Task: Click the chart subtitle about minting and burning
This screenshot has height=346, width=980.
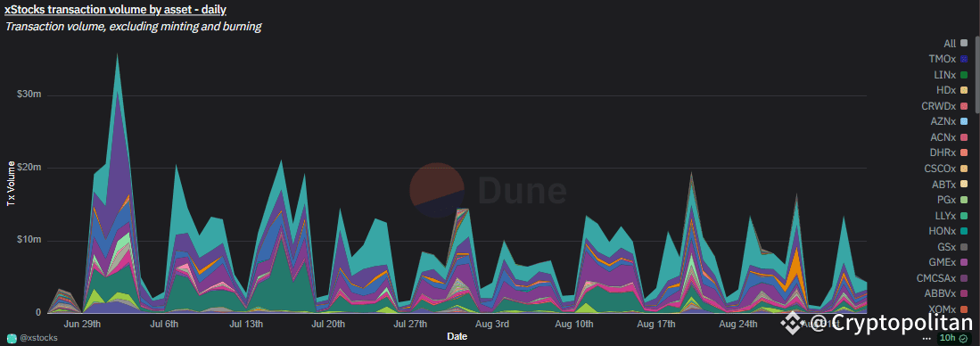Action: coord(133,27)
